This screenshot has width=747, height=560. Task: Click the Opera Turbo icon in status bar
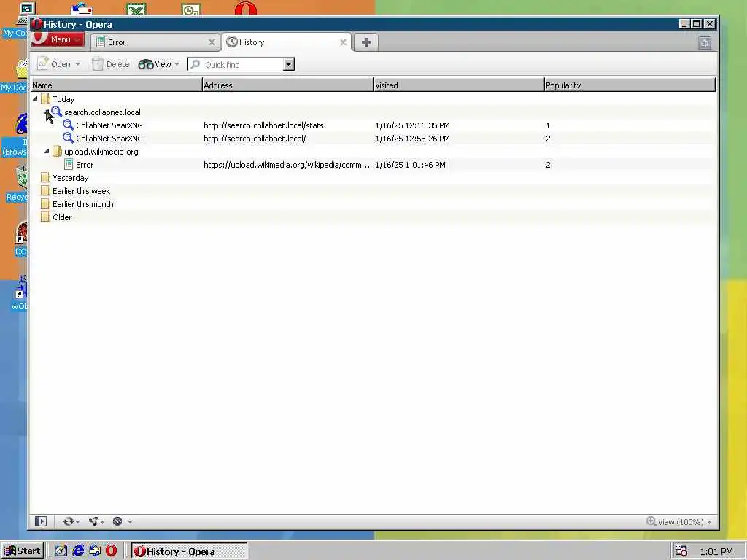(117, 521)
